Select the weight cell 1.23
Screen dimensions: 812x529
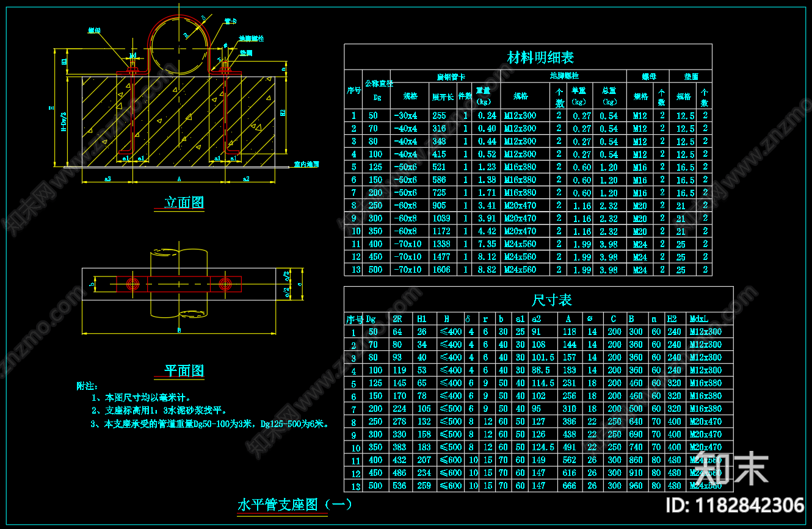(x=487, y=167)
